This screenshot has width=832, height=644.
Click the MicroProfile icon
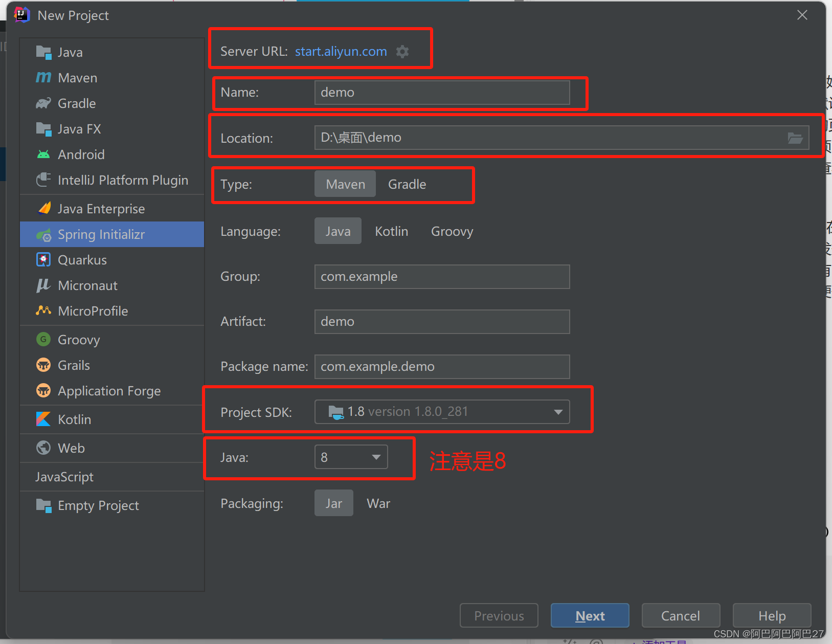tap(43, 310)
